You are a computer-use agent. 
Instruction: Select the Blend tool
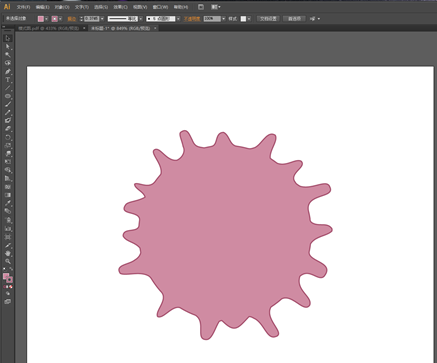tap(8, 211)
